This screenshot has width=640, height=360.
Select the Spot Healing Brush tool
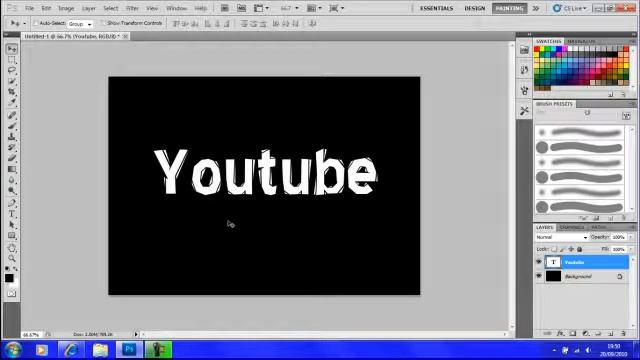click(x=12, y=116)
